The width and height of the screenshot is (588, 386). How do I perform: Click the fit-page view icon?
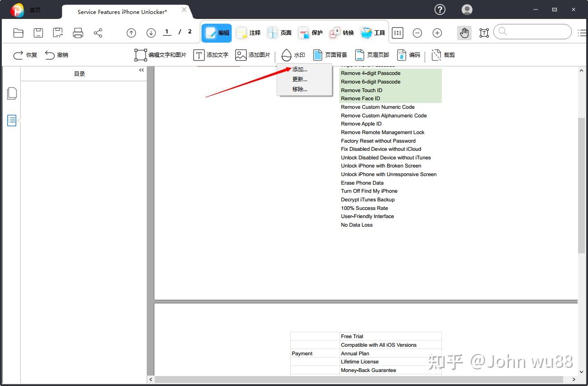tap(398, 33)
